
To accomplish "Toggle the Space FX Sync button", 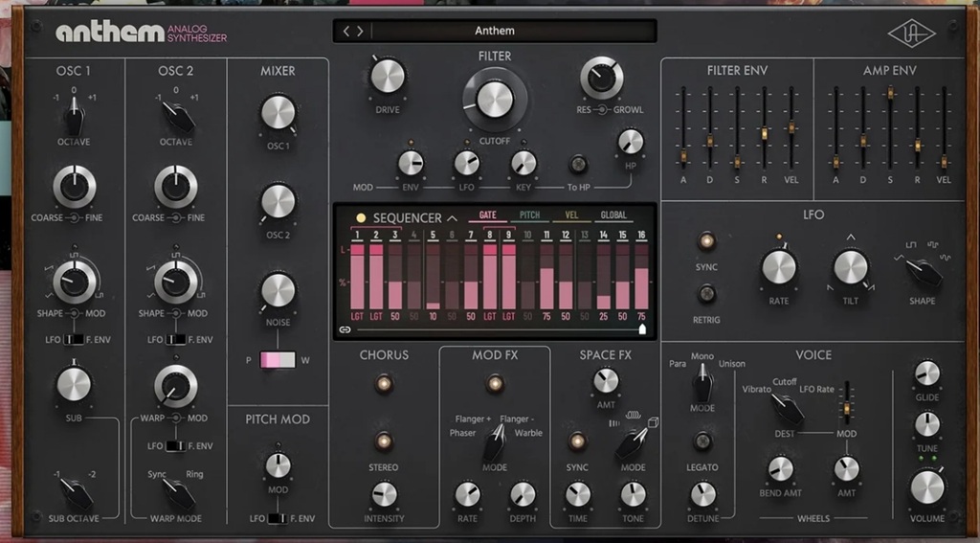I will pos(577,441).
